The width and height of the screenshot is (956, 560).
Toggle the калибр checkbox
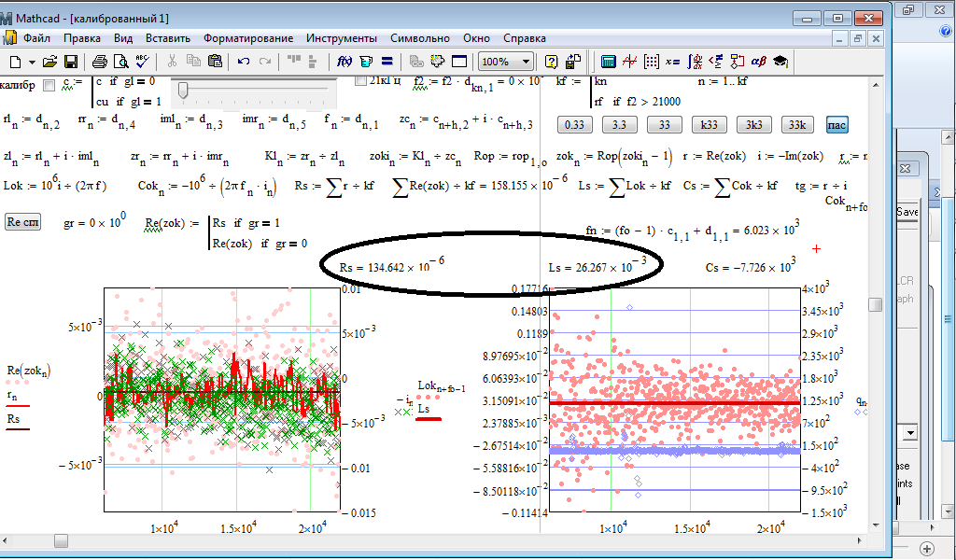click(x=49, y=86)
